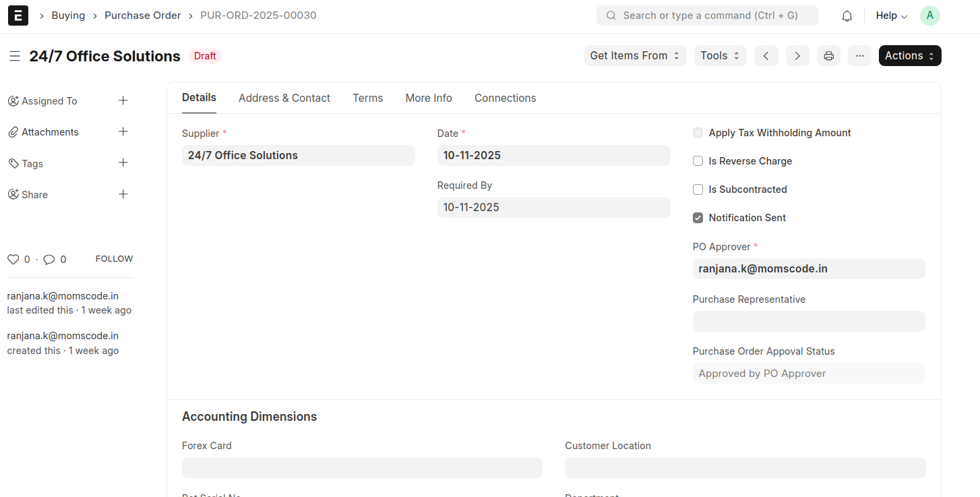Go to Purchase Order via breadcrumb link
Screen dimensions: 980x497
(x=142, y=15)
